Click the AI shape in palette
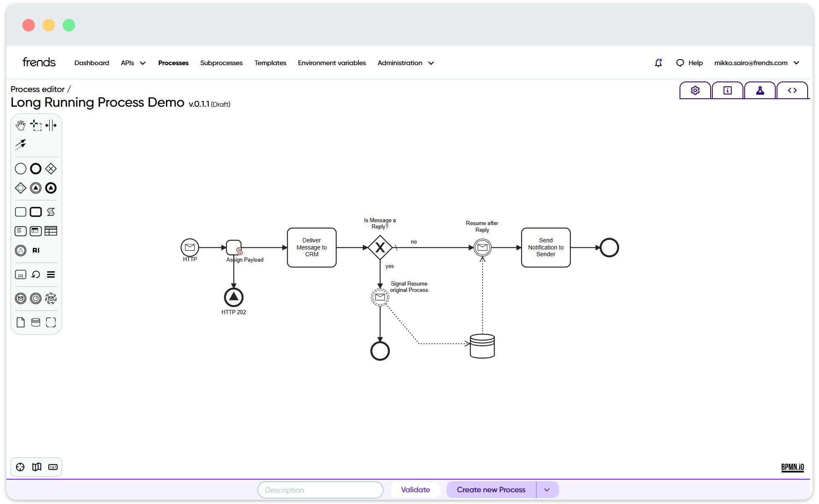The height and width of the screenshot is (504, 819). coord(36,250)
